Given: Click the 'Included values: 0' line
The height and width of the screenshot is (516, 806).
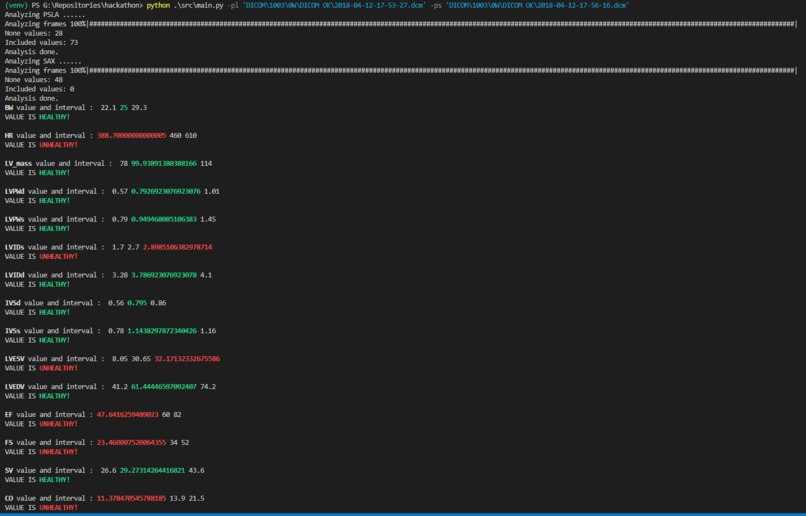Looking at the screenshot, I should [40, 89].
